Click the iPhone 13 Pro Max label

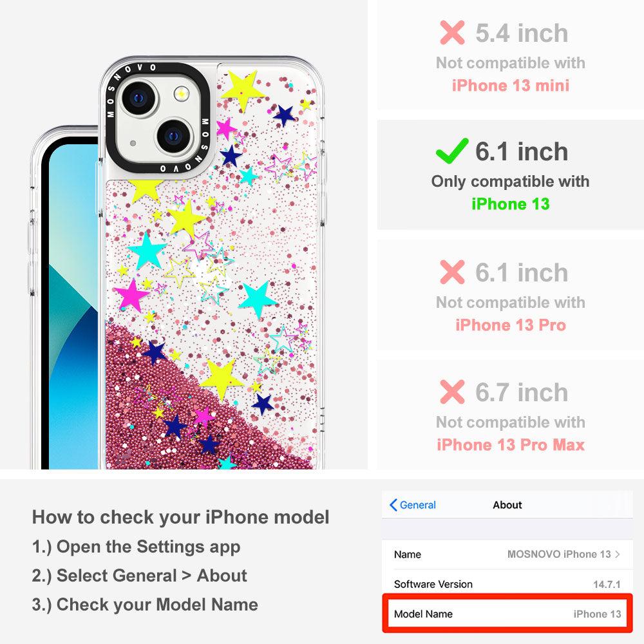(x=511, y=445)
